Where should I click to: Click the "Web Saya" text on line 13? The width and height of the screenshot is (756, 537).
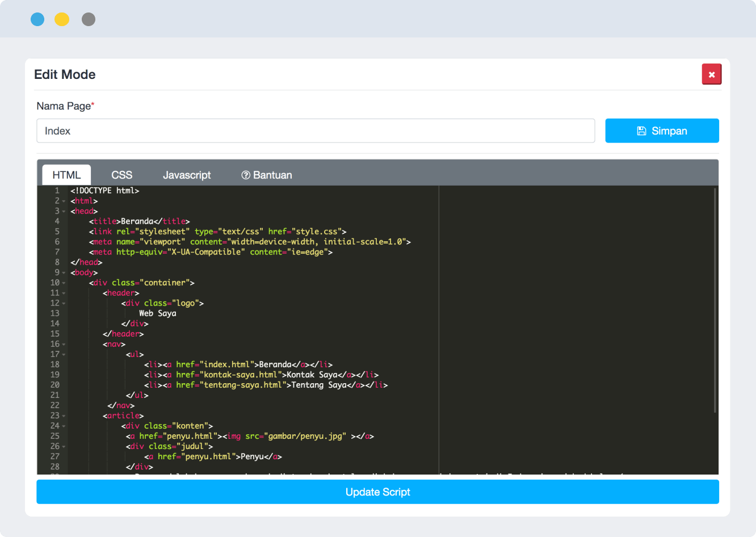tap(158, 313)
